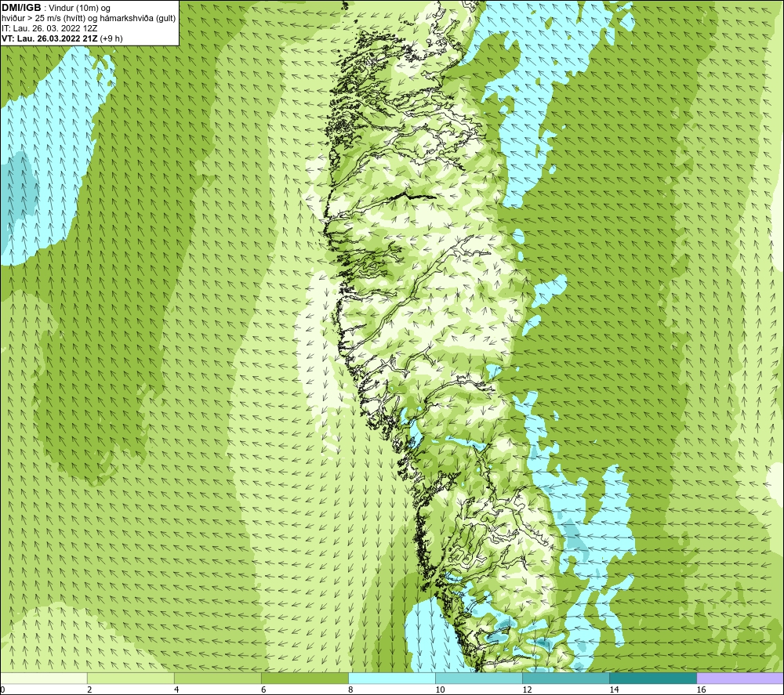Select the 14–16 m/s dark teal swatch

(x=653, y=678)
